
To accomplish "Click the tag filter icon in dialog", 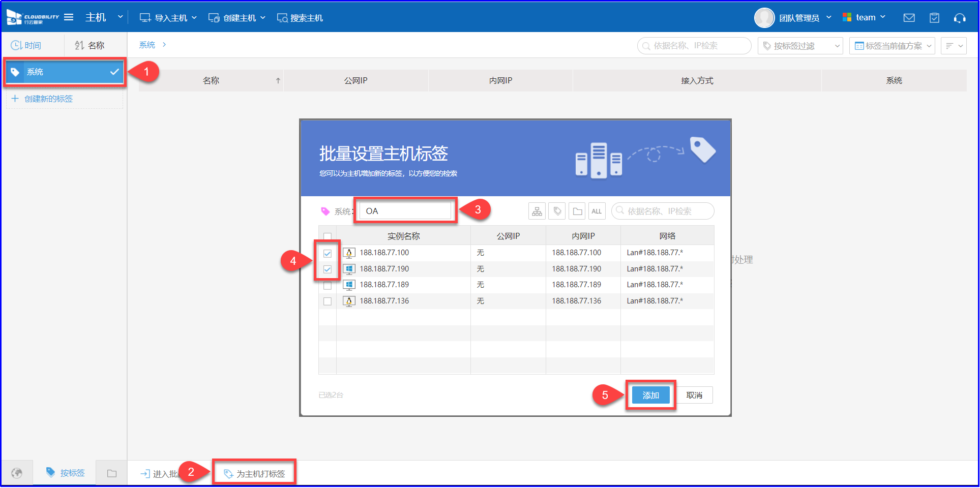I will (x=557, y=211).
